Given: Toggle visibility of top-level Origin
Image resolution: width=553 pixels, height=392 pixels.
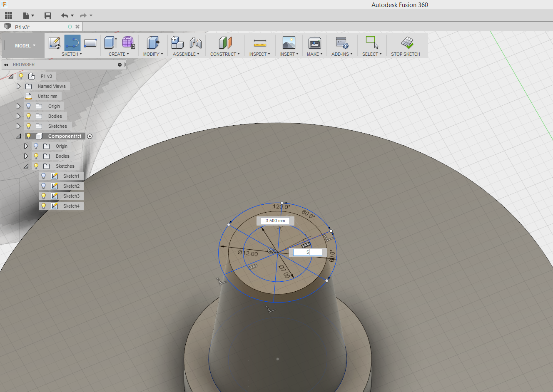Looking at the screenshot, I should point(28,106).
